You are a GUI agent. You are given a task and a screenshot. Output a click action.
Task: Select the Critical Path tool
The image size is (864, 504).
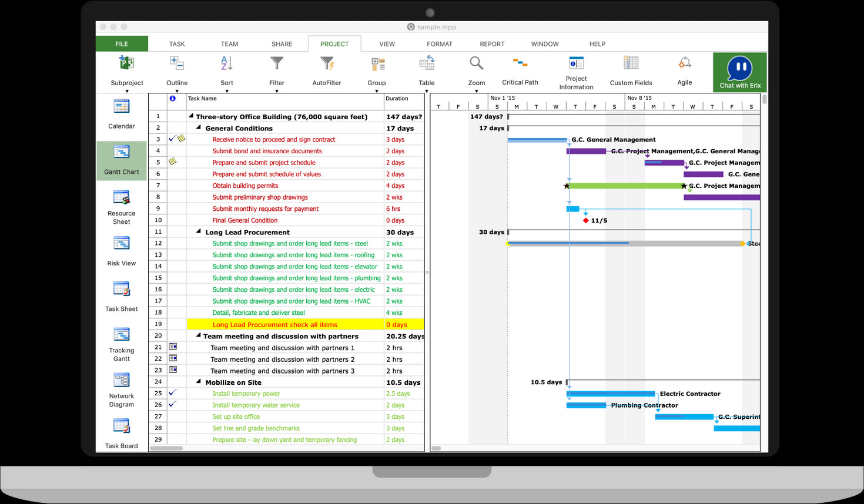(520, 70)
